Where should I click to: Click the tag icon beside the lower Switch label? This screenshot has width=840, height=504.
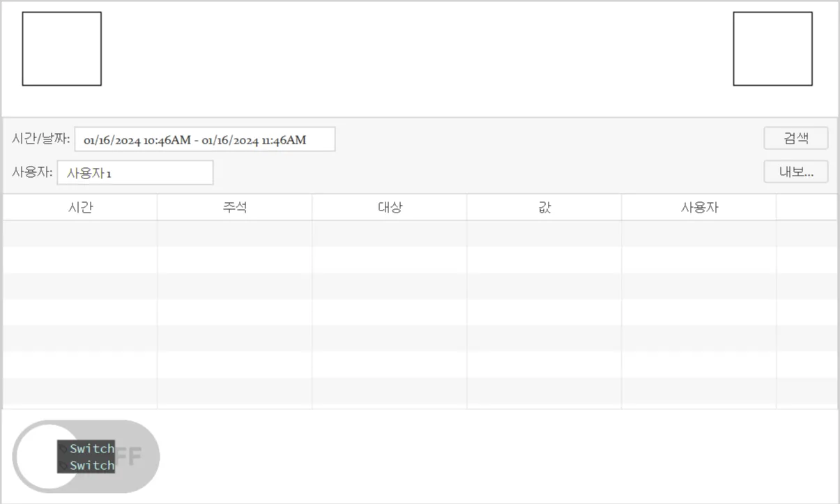(63, 465)
